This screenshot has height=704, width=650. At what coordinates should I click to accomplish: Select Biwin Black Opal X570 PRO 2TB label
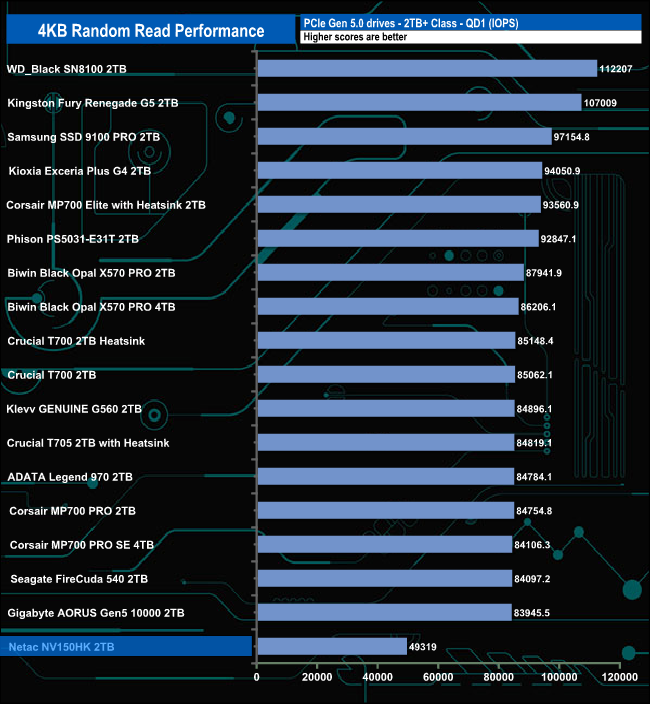91,273
